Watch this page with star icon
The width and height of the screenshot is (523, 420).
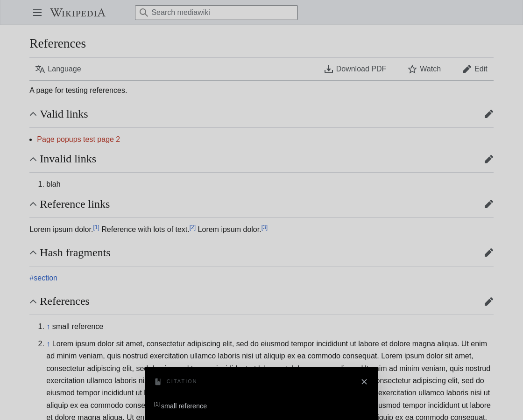pos(424,69)
